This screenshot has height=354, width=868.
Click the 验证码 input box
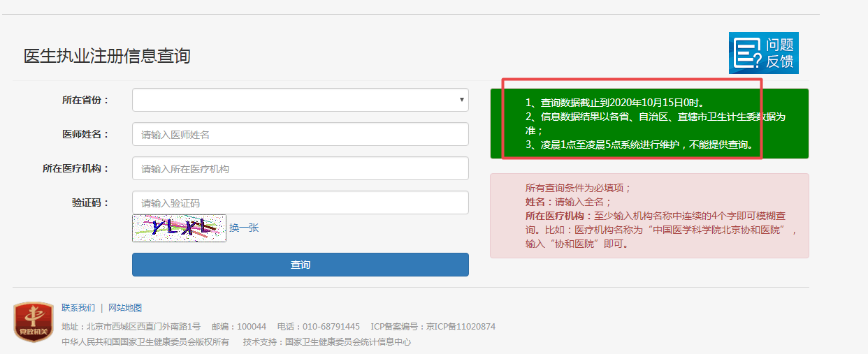pyautogui.click(x=300, y=202)
